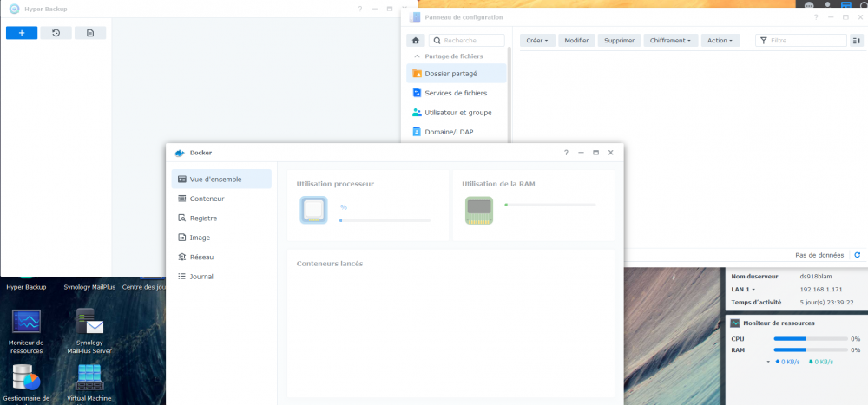Open Virtual Machine Manager desktop icon

(89, 378)
